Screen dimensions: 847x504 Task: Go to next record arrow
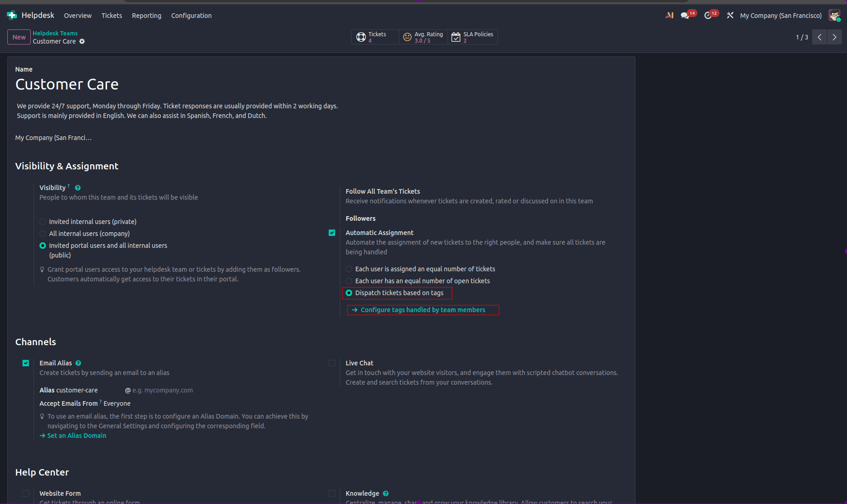(x=835, y=37)
